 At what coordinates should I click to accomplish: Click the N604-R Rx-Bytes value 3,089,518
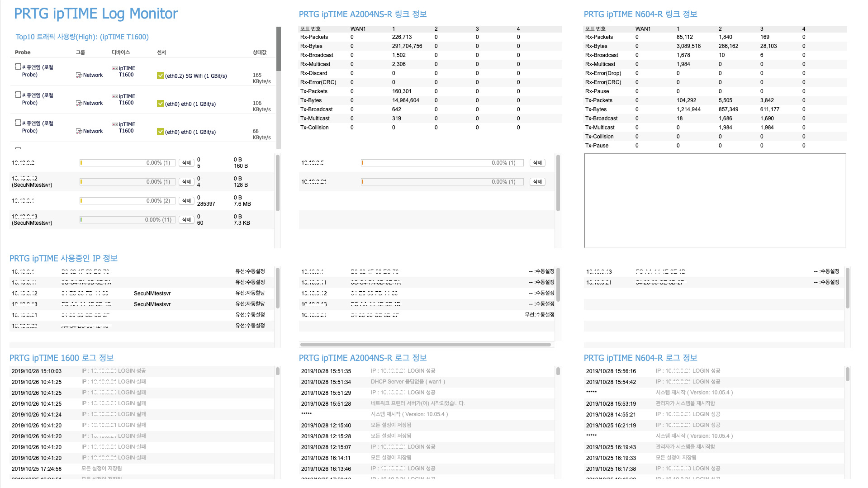689,46
